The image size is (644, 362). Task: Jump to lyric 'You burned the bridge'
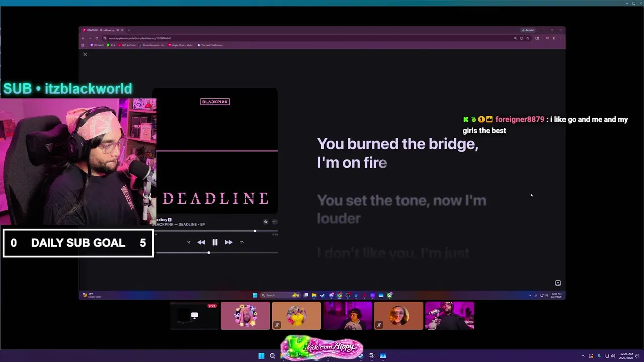click(397, 153)
